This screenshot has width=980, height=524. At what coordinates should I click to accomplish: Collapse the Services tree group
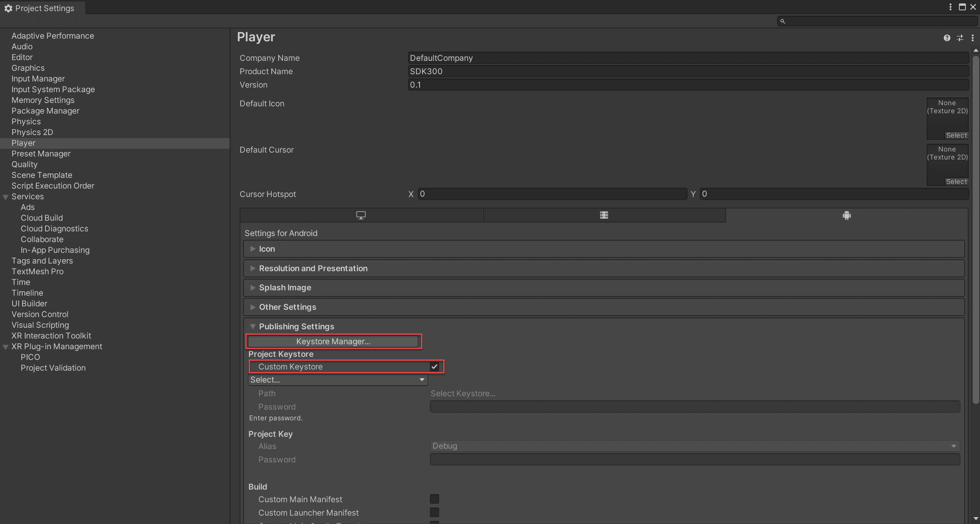click(6, 197)
